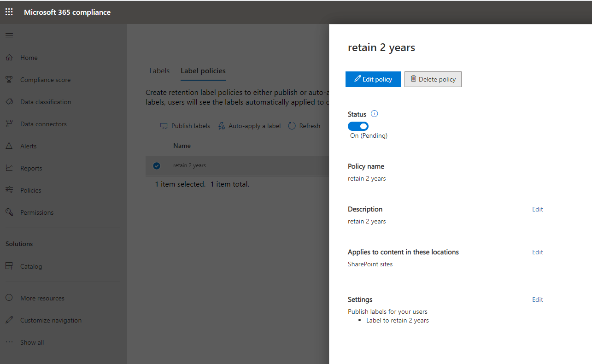Image resolution: width=592 pixels, height=364 pixels.
Task: Turn off the policy Status toggle
Action: point(358,126)
